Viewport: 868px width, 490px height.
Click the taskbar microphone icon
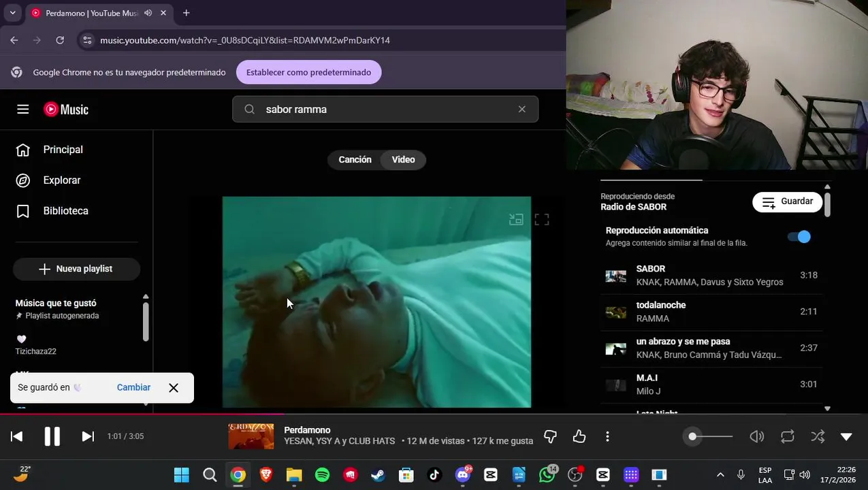tap(741, 475)
